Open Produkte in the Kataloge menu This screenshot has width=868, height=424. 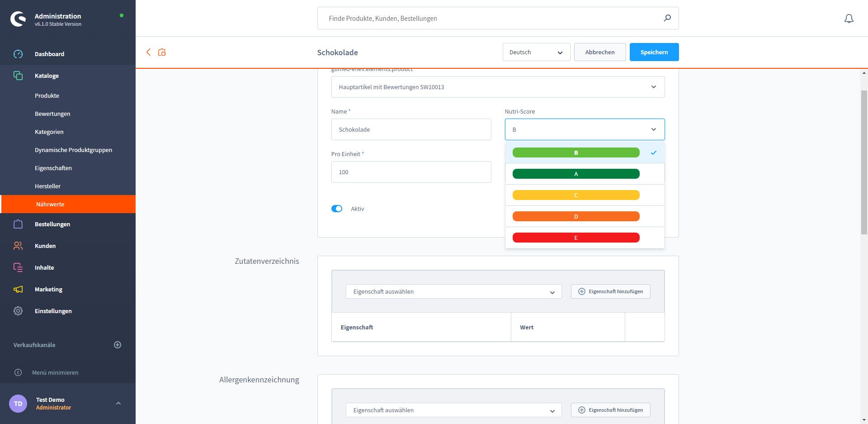pos(47,95)
